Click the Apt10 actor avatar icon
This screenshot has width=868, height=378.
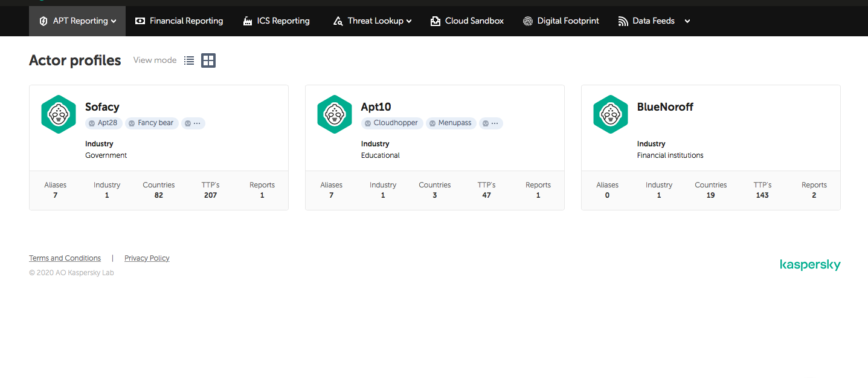coord(335,114)
